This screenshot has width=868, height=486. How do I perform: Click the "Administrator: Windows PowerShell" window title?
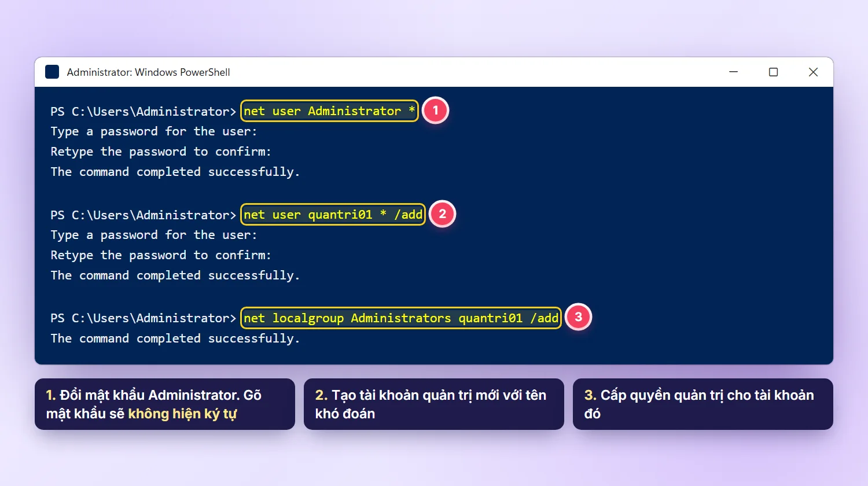click(148, 72)
